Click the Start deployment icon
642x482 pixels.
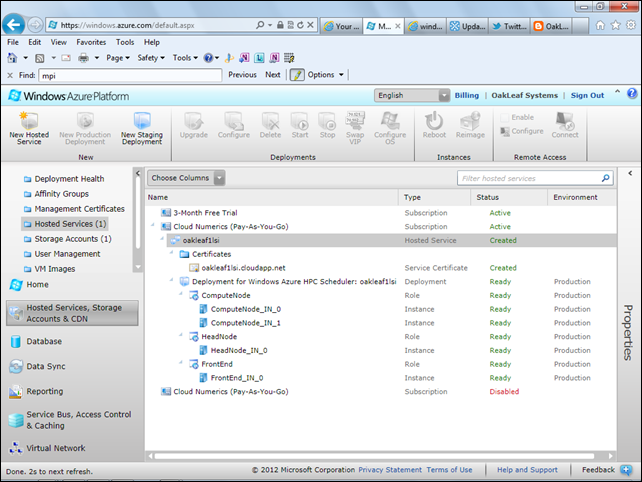(x=300, y=120)
